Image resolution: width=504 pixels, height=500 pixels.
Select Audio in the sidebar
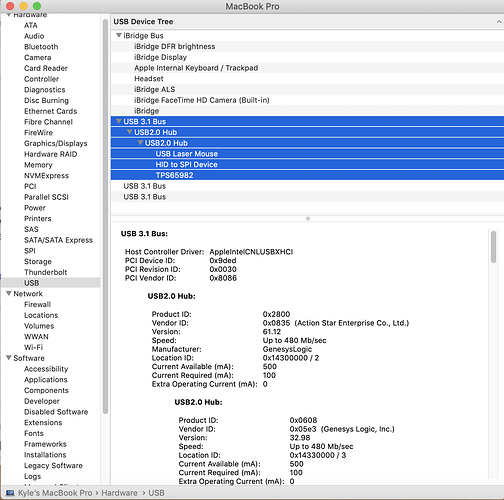pyautogui.click(x=34, y=36)
